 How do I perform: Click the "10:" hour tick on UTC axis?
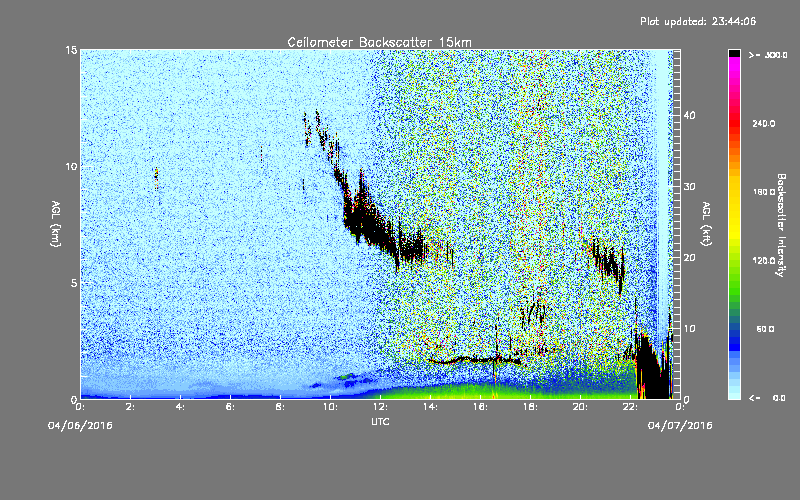(x=331, y=407)
